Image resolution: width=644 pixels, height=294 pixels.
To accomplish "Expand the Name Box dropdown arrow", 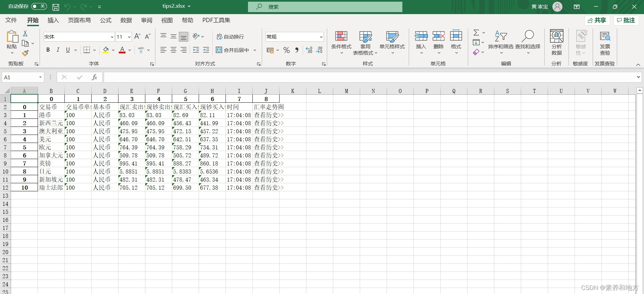I will coord(40,77).
